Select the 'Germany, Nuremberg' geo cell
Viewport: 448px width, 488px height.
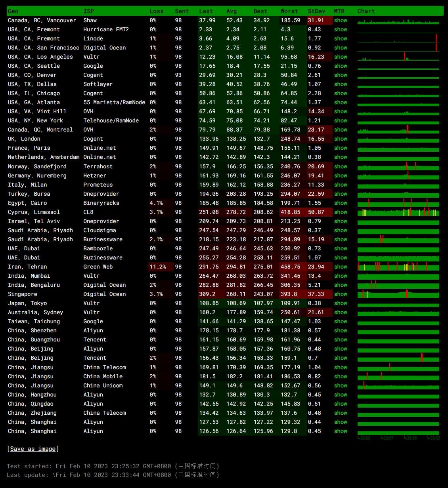pos(37,175)
